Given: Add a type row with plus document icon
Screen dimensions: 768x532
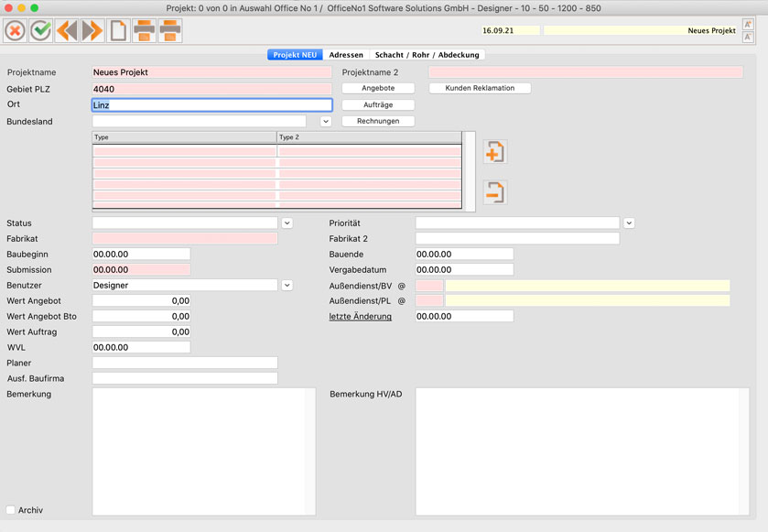Looking at the screenshot, I should coord(495,152).
